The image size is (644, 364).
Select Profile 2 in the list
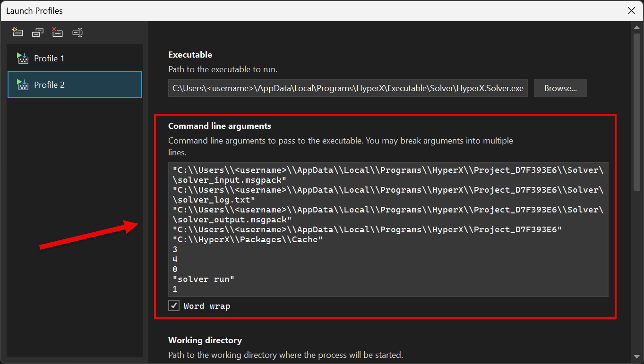pos(75,85)
